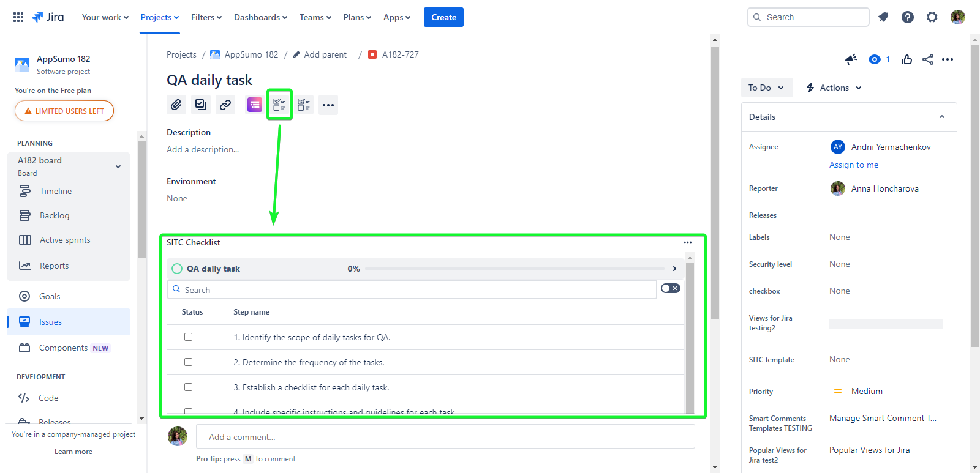Click the add child issue icon
980x473 pixels.
tap(201, 105)
